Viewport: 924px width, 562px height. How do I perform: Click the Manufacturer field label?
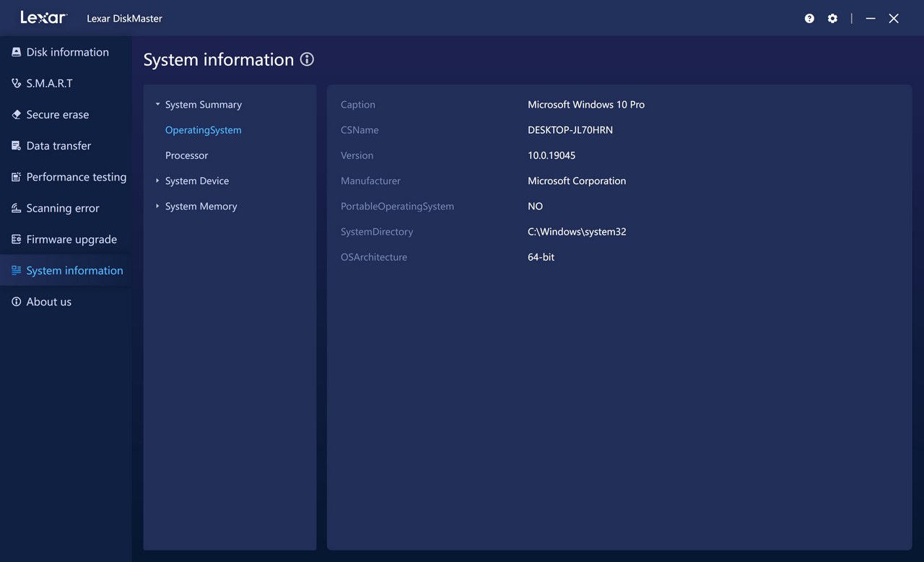point(370,181)
